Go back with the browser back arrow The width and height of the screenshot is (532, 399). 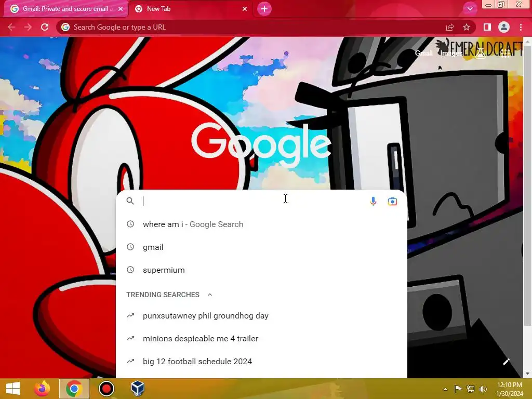11,27
